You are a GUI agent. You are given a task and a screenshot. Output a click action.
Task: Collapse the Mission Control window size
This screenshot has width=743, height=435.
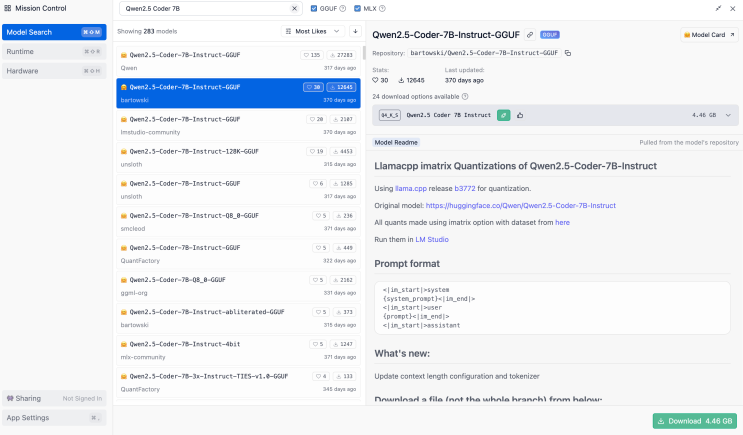coord(718,9)
